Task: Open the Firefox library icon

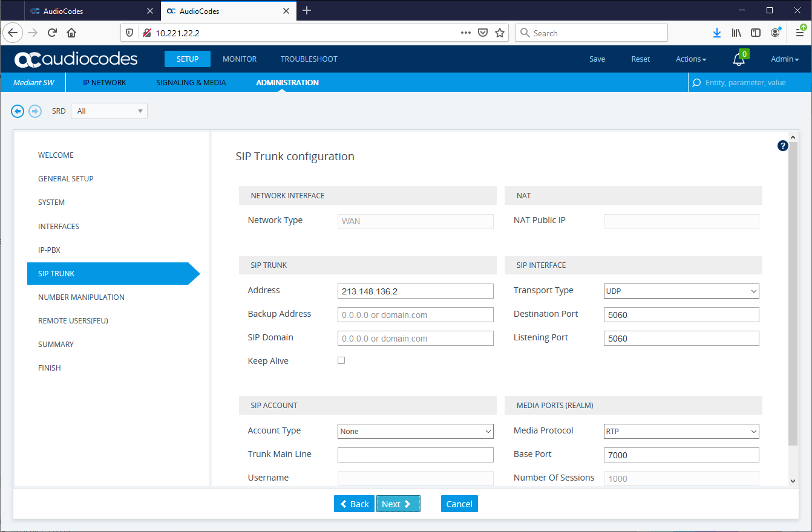Action: 736,33
